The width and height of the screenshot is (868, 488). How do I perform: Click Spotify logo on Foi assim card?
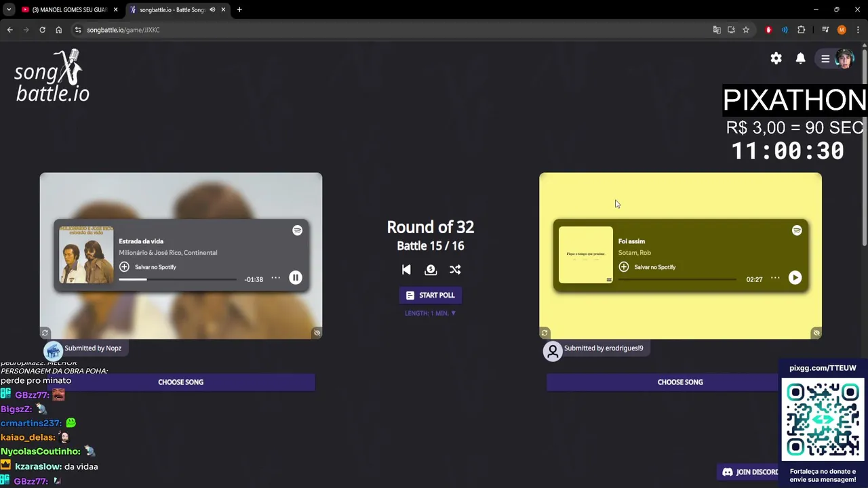[x=797, y=230]
